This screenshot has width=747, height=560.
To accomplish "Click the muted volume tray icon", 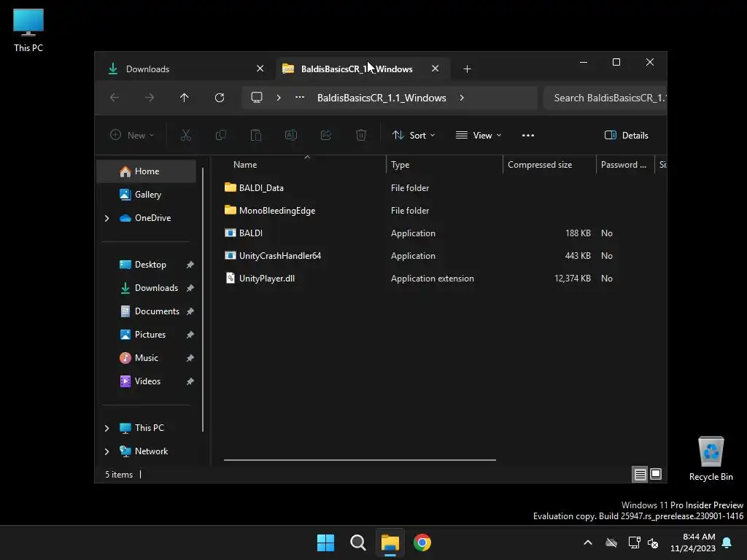I will [653, 542].
